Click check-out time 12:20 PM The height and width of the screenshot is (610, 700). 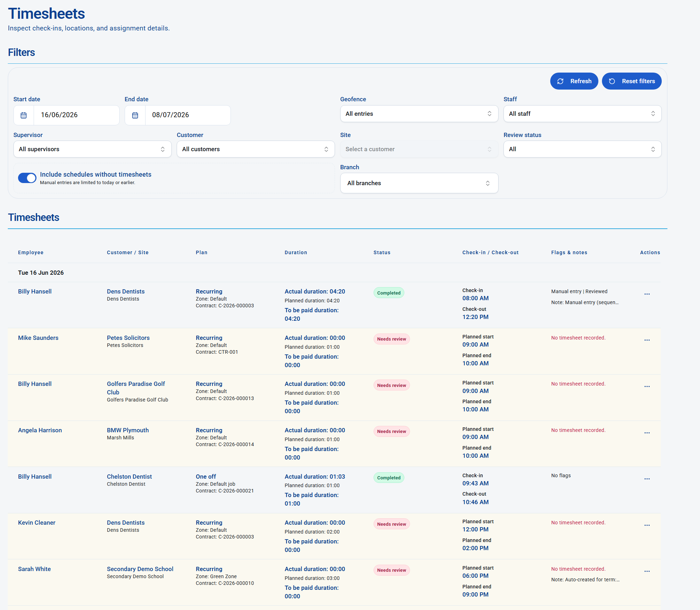pos(476,317)
